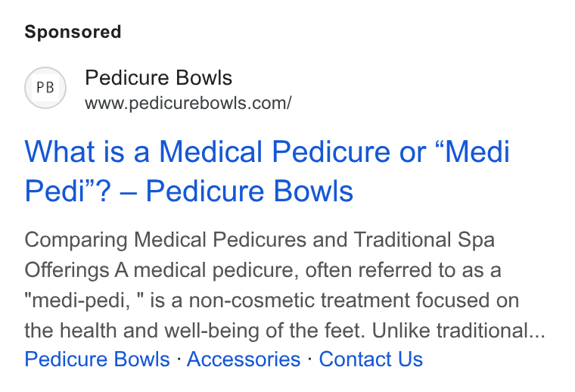Click the word 'Medical' in blue headline
The image size is (575, 392).
pyautogui.click(x=211, y=151)
